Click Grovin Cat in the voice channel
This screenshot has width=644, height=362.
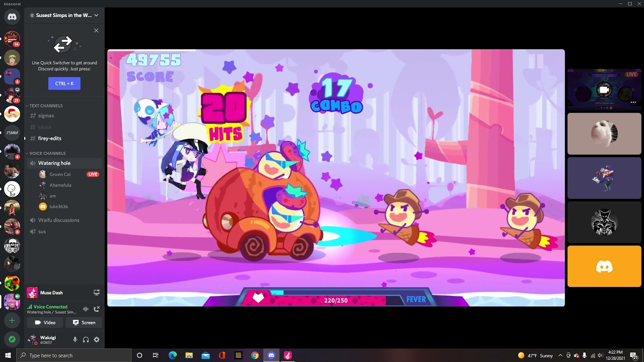[x=60, y=174]
